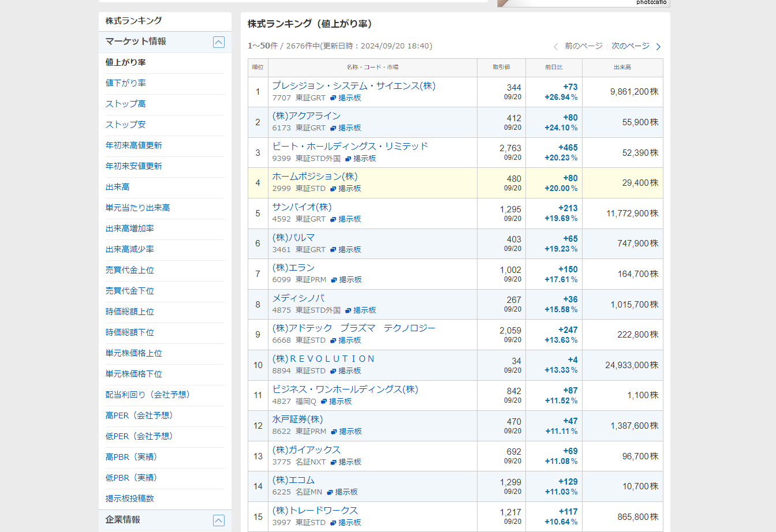This screenshot has height=532, width=776.
Task: Open 高PER（会社予想）ranking
Action: [x=139, y=415]
